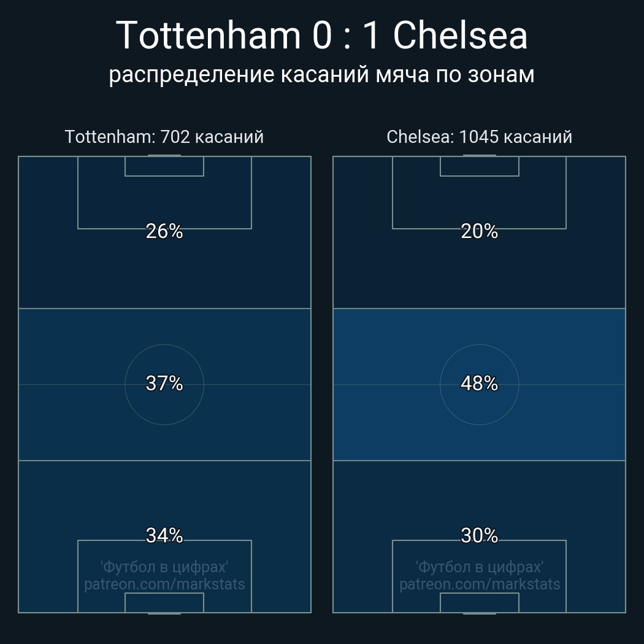The height and width of the screenshot is (644, 644).
Task: Click the top goal marker on Chelsea pitch
Action: 479,156
